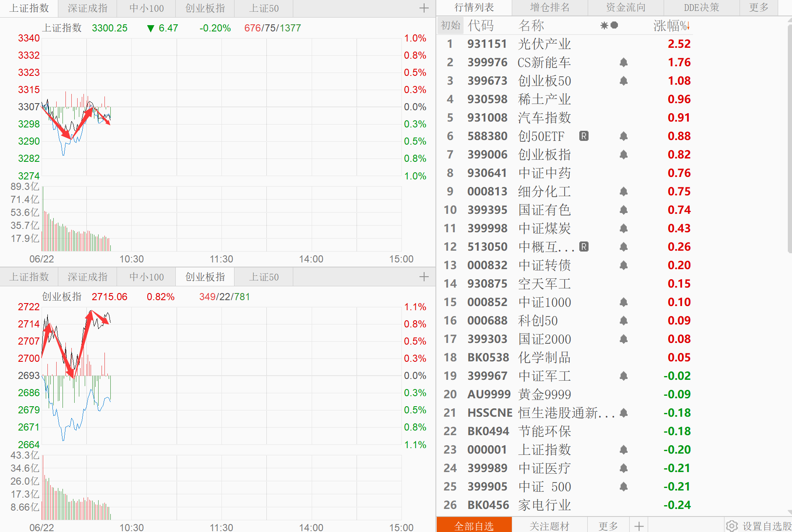Toggle the alert bell for 细分化工
Image resolution: width=792 pixels, height=532 pixels.
[x=624, y=192]
